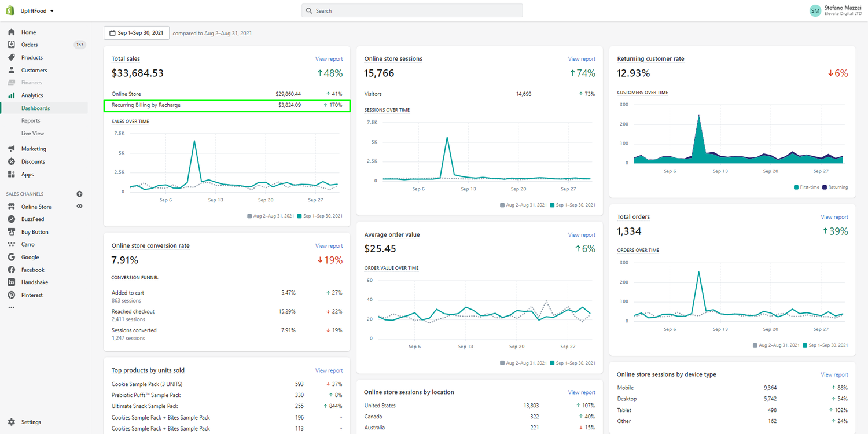The height and width of the screenshot is (434, 868).
Task: Select Orders label in the sidebar
Action: 30,45
